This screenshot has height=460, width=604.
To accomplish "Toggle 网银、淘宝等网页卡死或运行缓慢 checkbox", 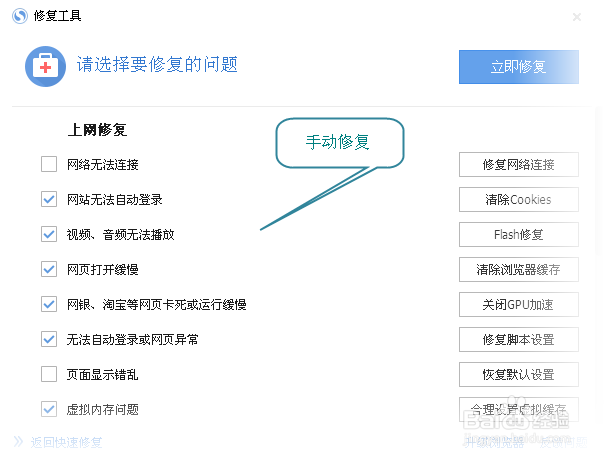I will click(x=49, y=304).
